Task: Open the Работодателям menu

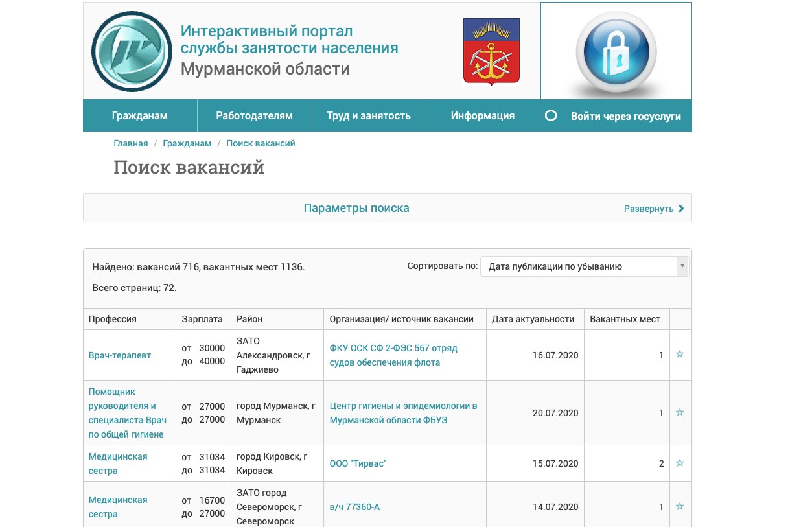Action: click(x=255, y=115)
